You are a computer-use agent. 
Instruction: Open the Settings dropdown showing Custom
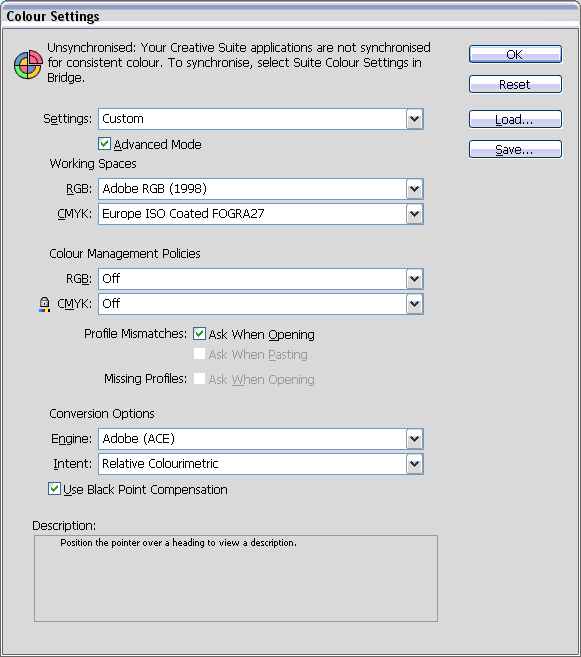click(261, 119)
